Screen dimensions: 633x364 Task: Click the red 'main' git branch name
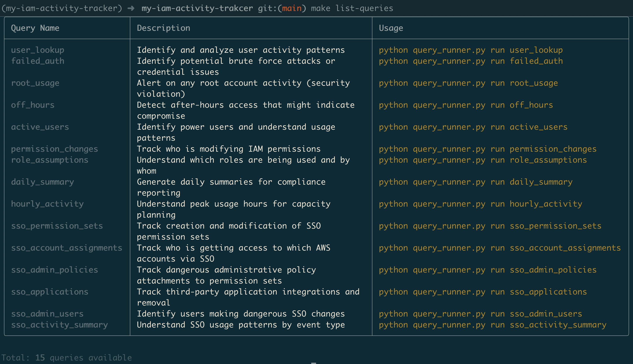pyautogui.click(x=292, y=9)
